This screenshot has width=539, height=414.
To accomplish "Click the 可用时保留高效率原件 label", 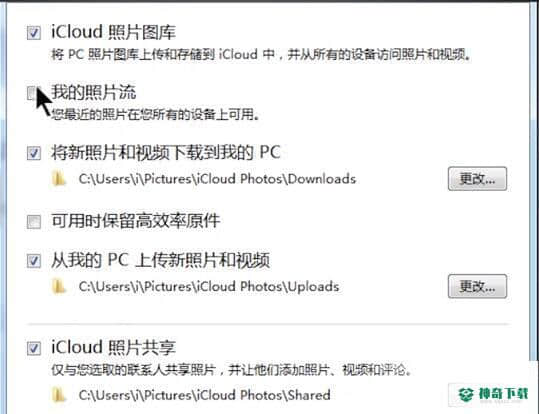I will pyautogui.click(x=136, y=221).
